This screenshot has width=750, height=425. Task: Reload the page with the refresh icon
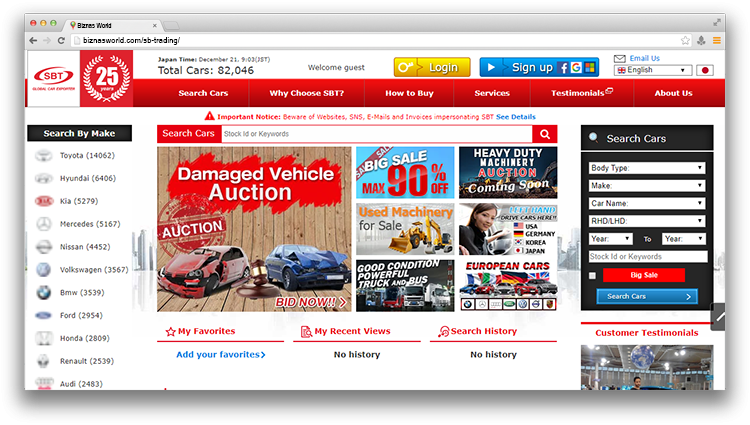coord(61,41)
